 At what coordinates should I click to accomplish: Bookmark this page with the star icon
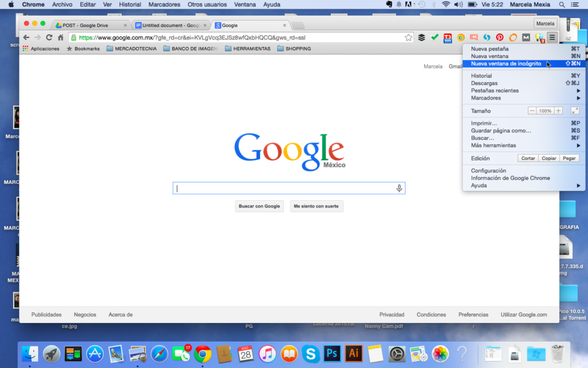tap(408, 37)
